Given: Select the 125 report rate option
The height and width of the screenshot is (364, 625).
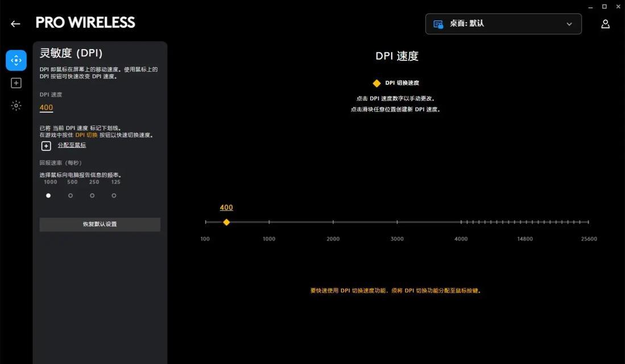Looking at the screenshot, I should click(x=114, y=195).
